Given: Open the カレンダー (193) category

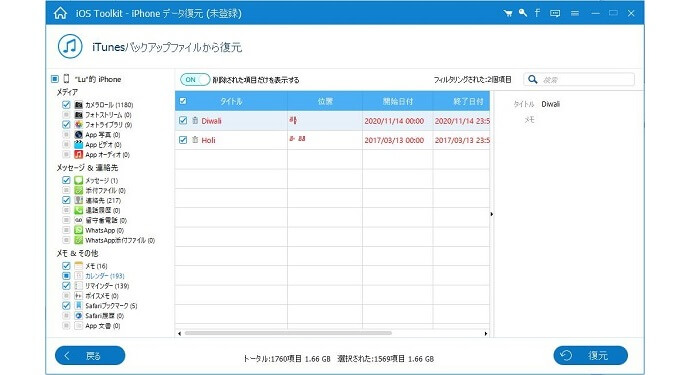Looking at the screenshot, I should [x=105, y=276].
